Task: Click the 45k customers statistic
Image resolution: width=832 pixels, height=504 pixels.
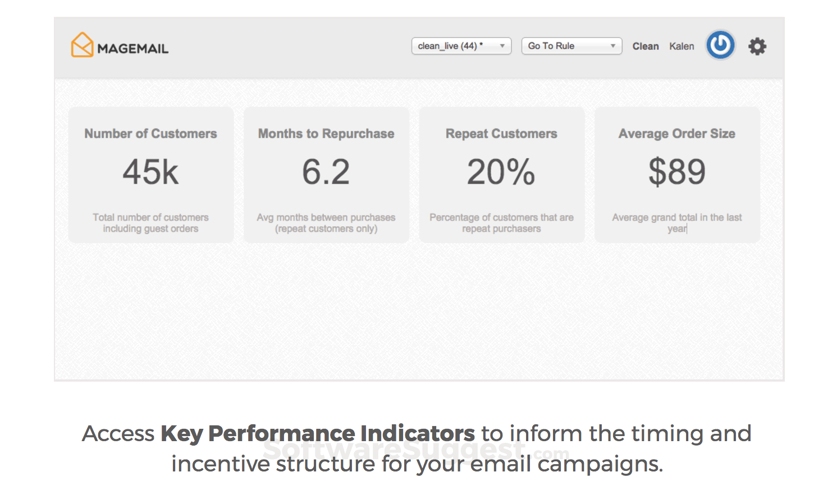Action: coord(150,172)
